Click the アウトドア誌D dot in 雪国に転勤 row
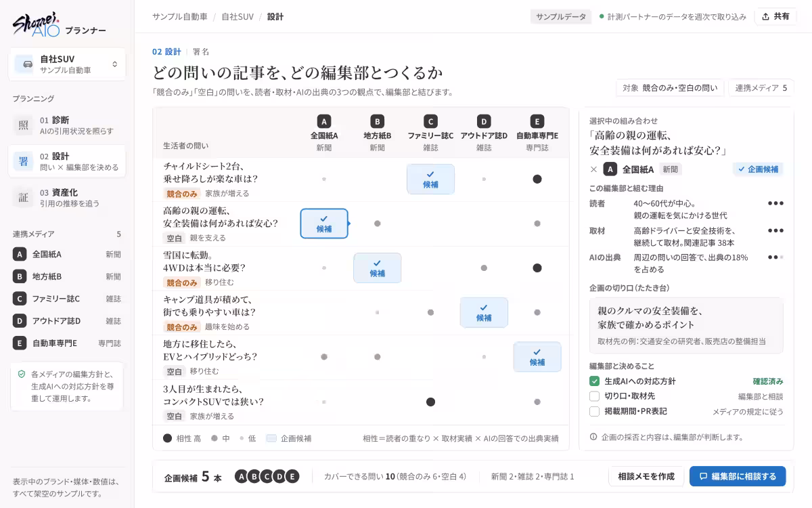812x508 pixels. pos(484,268)
